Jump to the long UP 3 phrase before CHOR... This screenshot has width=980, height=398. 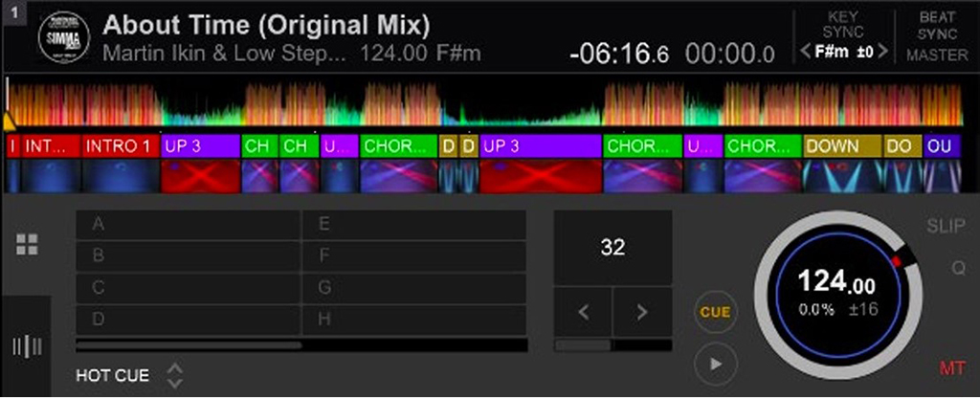(542, 146)
